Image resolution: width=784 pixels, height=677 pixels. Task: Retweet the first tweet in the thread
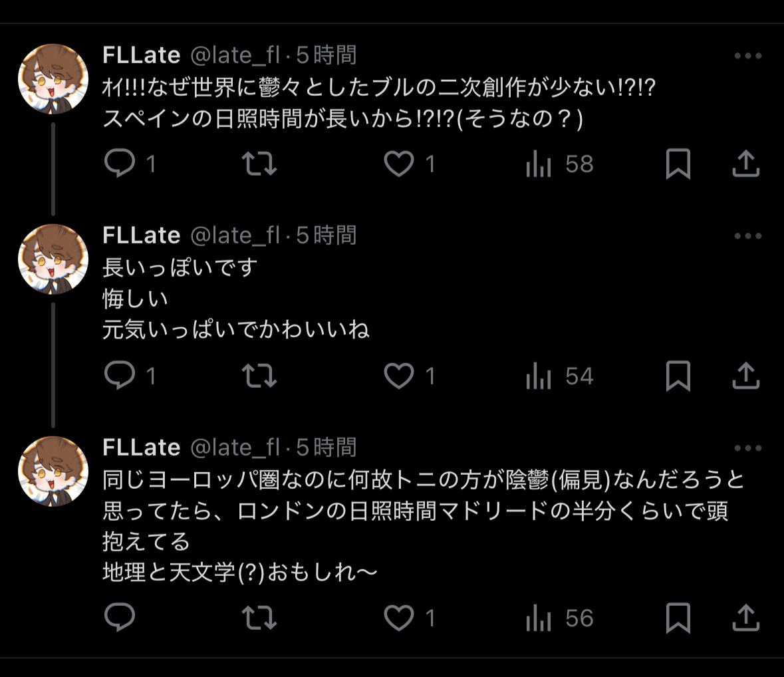(259, 164)
